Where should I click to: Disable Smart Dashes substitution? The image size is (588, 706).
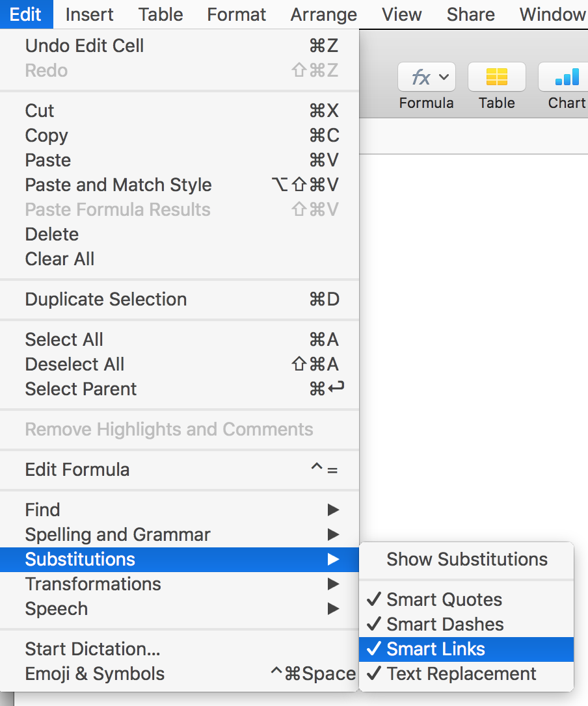(445, 624)
